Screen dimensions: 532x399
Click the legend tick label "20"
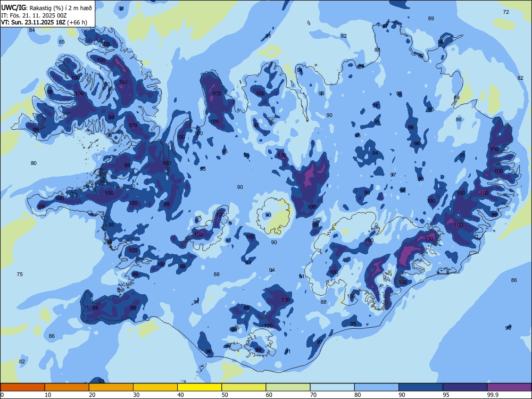coord(92,395)
